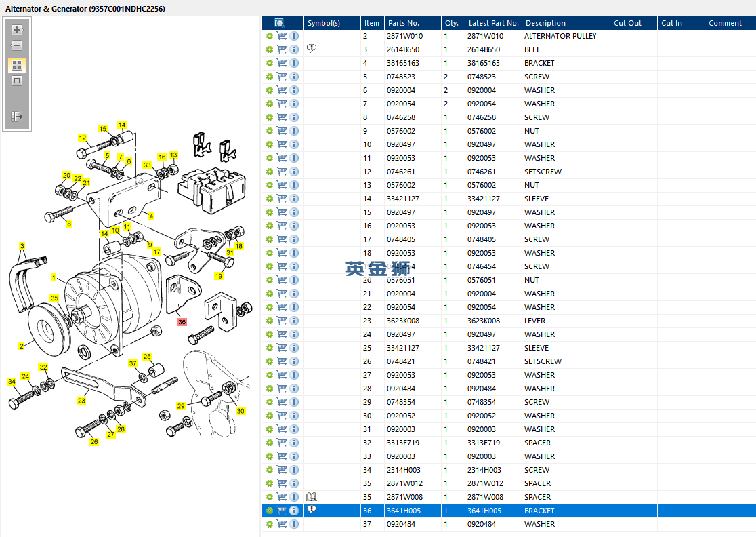Click the note symbol on BELT row
This screenshot has height=537, width=756.
click(312, 49)
